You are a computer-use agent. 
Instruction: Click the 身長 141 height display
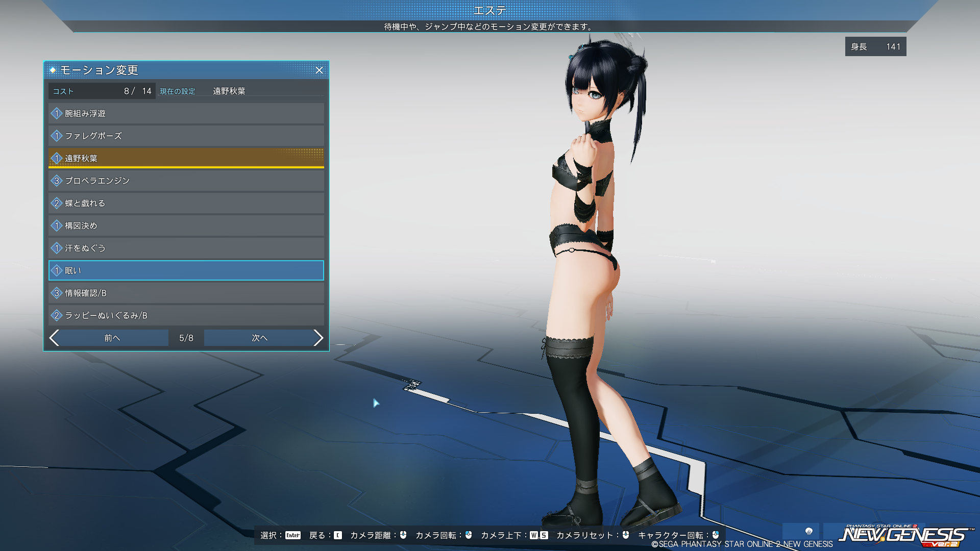tap(876, 46)
